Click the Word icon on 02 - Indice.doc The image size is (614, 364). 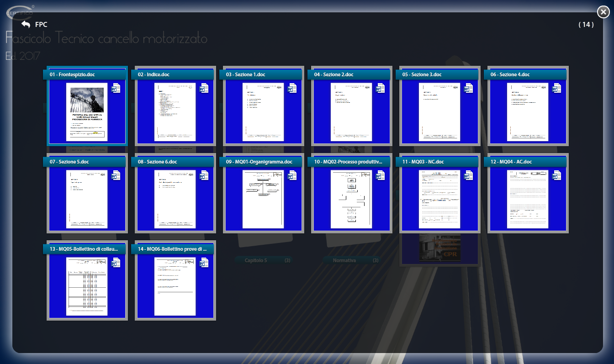[x=204, y=88]
